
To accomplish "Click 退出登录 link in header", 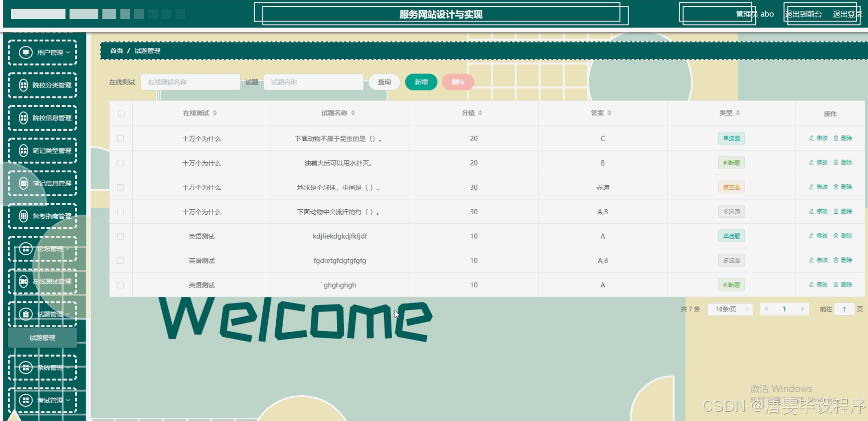I will [847, 14].
